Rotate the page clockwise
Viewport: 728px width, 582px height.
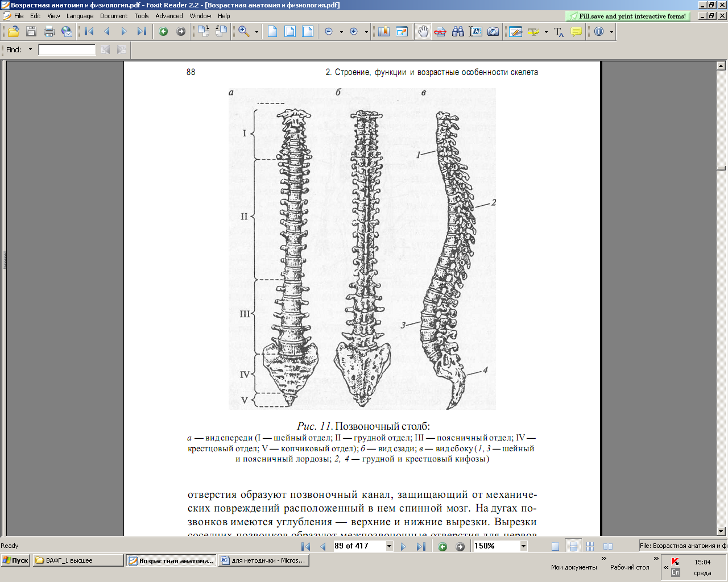pyautogui.click(x=203, y=32)
